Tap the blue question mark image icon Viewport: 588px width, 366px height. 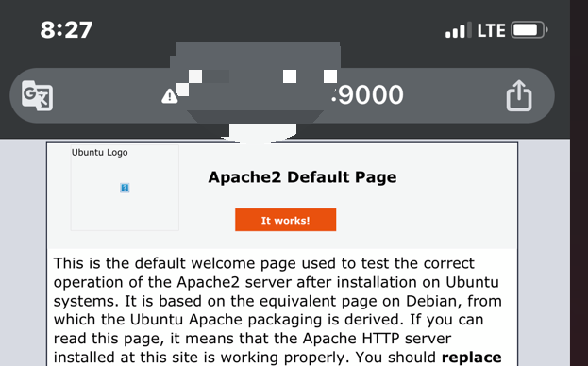click(125, 188)
